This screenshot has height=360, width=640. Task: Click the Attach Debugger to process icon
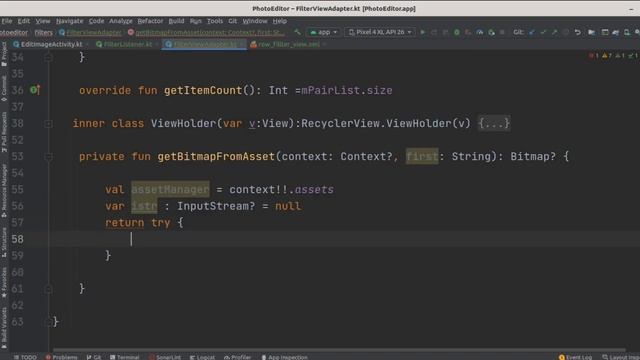491,32
